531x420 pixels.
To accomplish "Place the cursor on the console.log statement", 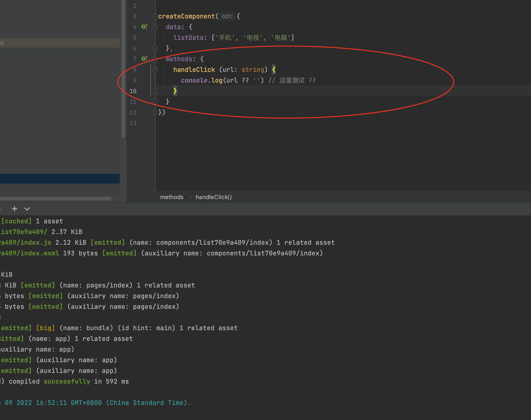I will pyautogui.click(x=221, y=80).
